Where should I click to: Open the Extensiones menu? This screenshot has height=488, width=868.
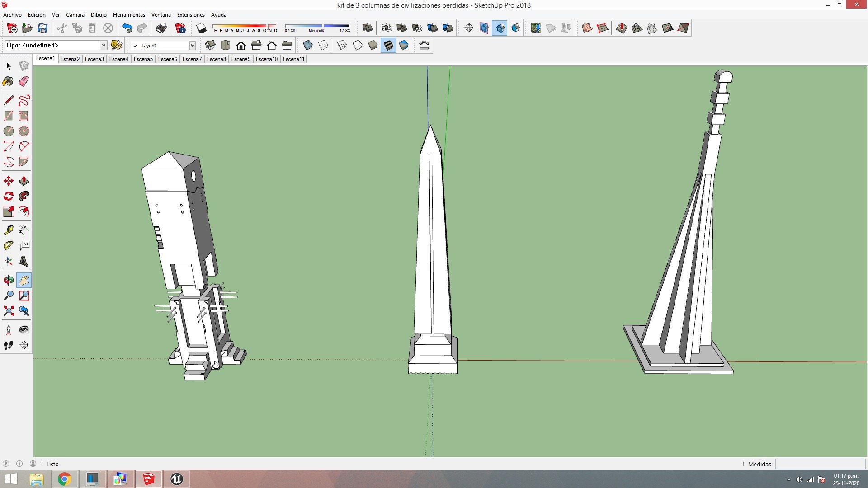pos(191,15)
